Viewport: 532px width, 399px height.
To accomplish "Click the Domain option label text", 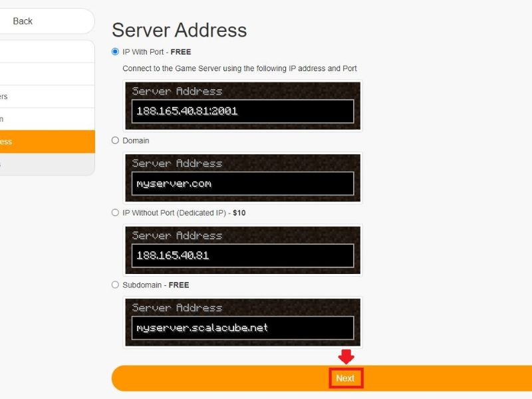I will pos(136,140).
